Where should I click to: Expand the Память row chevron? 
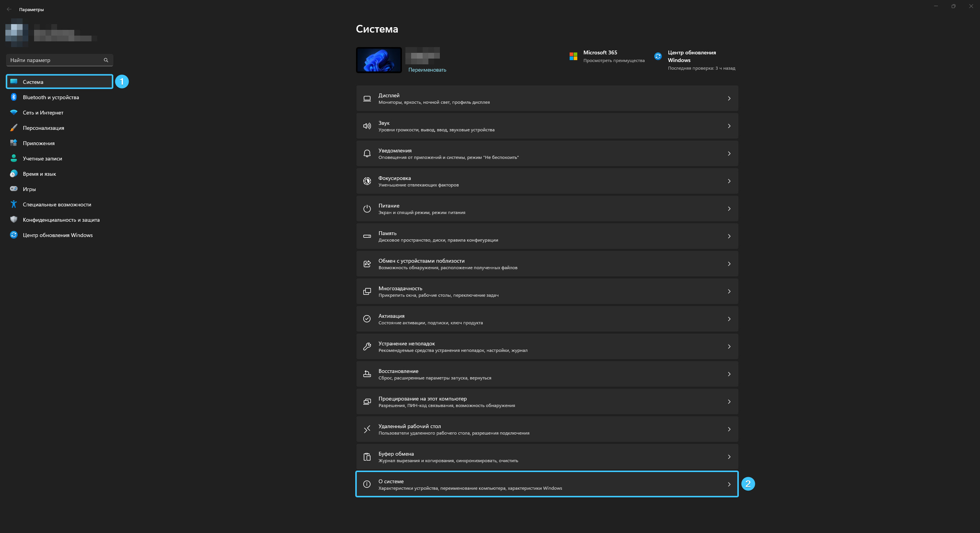click(729, 236)
